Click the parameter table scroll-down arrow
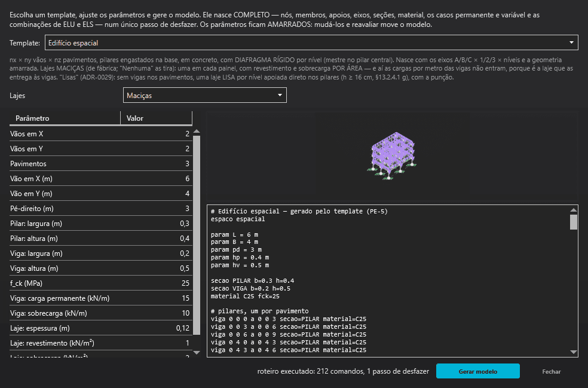The image size is (588, 388). 197,353
